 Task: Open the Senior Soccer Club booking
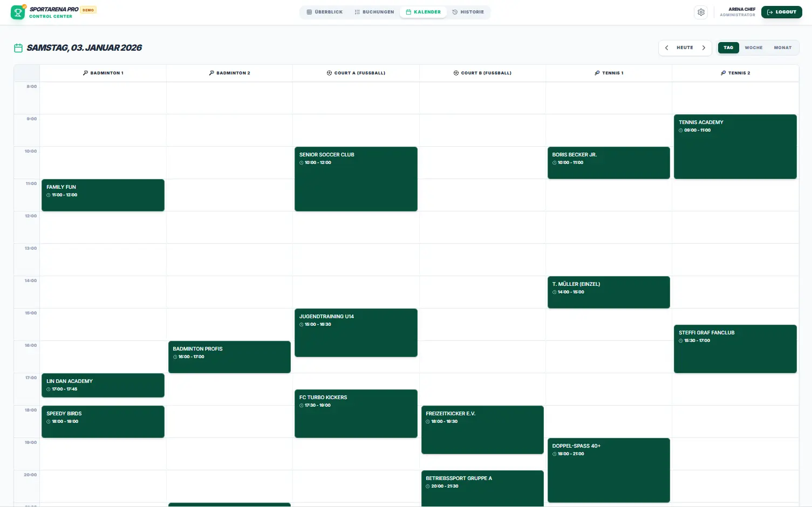coord(356,179)
